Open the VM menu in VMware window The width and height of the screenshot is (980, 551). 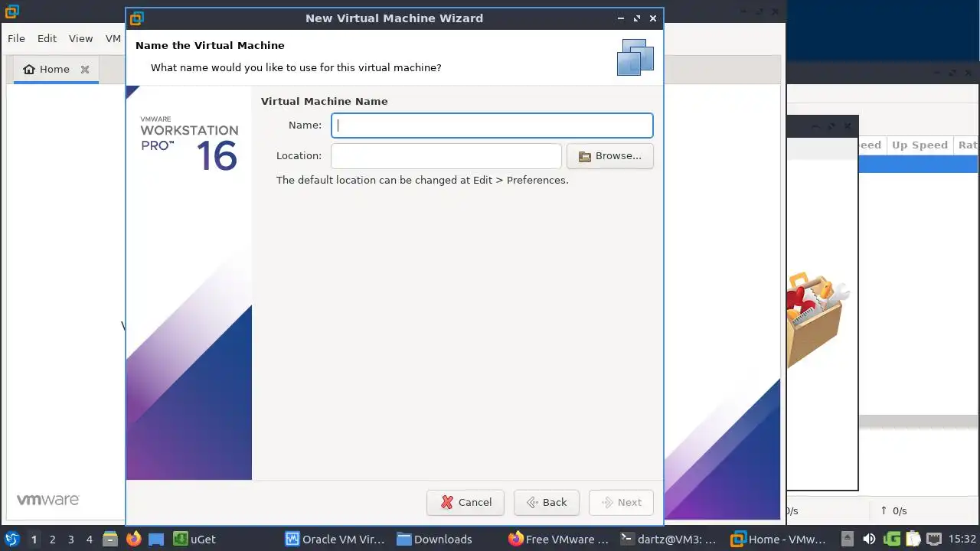tap(113, 38)
